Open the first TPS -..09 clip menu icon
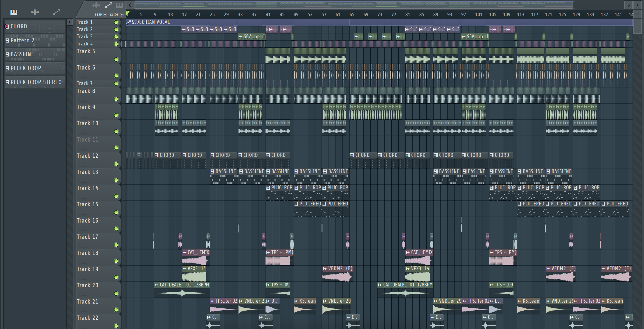 (x=268, y=285)
